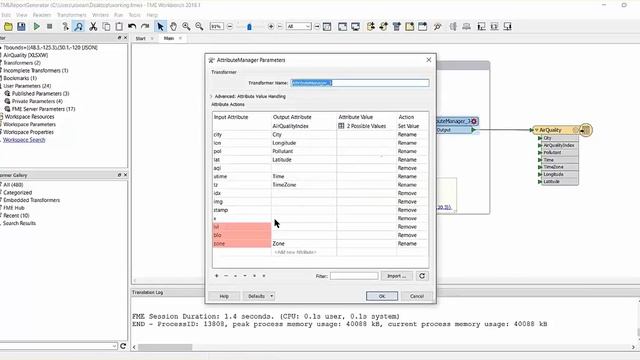Open a workspace with the folder icon
Viewport: 640px width, 360px height.
click(x=8, y=27)
